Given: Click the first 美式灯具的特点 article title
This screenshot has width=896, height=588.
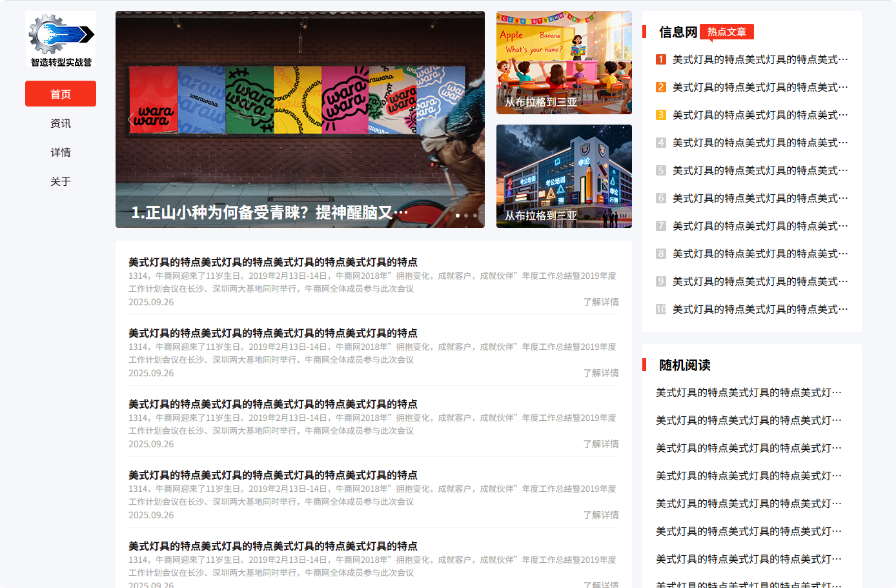Looking at the screenshot, I should coord(273,262).
